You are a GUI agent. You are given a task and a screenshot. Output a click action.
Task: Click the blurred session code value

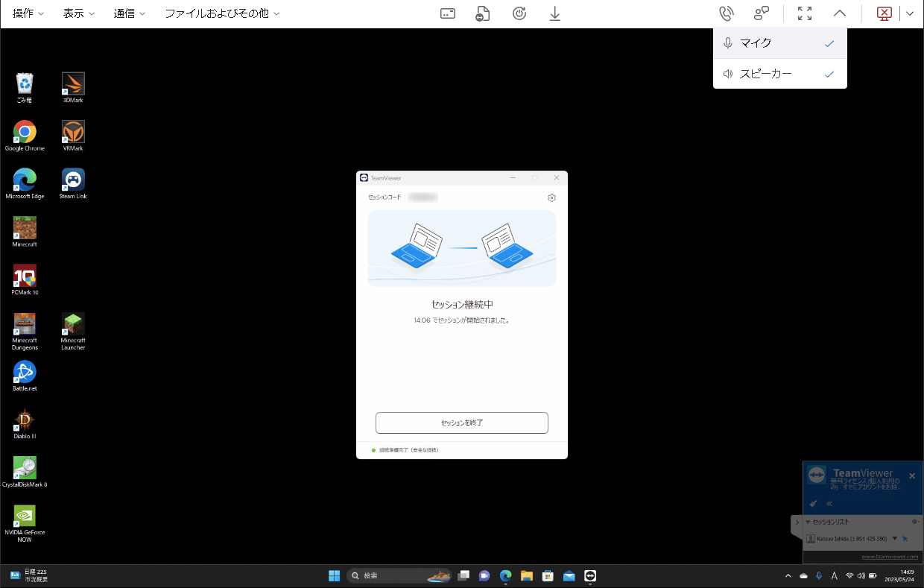(x=423, y=197)
